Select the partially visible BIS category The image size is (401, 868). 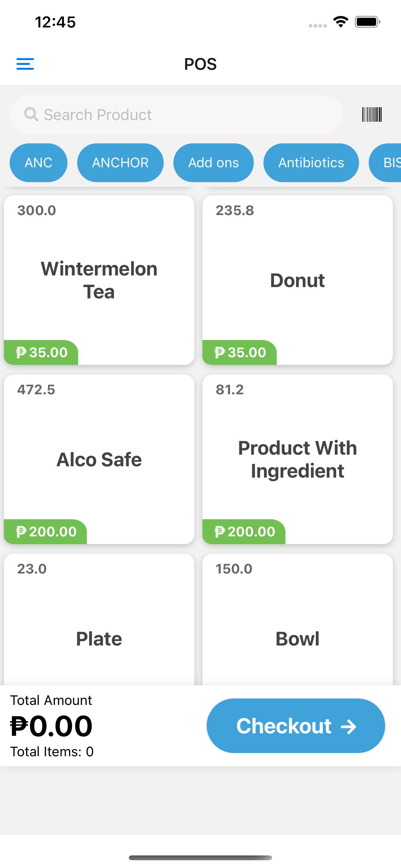point(386,163)
